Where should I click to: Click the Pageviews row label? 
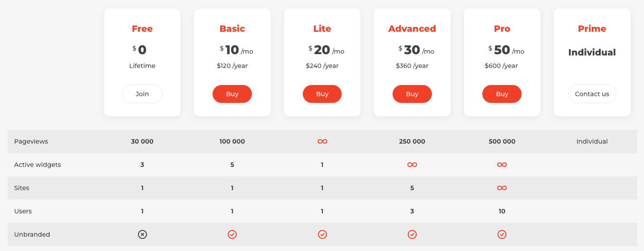pos(31,141)
